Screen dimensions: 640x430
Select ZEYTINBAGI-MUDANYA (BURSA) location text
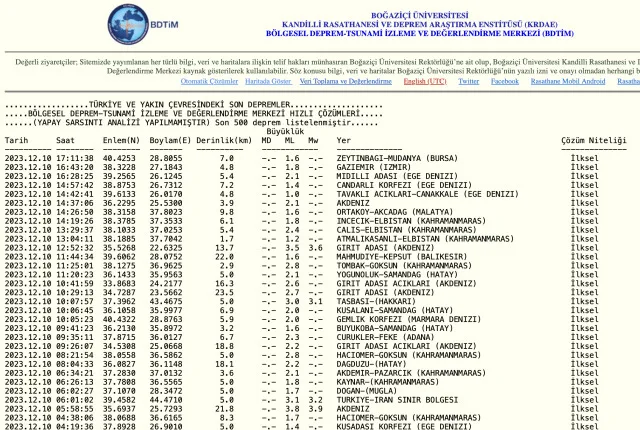(397, 158)
